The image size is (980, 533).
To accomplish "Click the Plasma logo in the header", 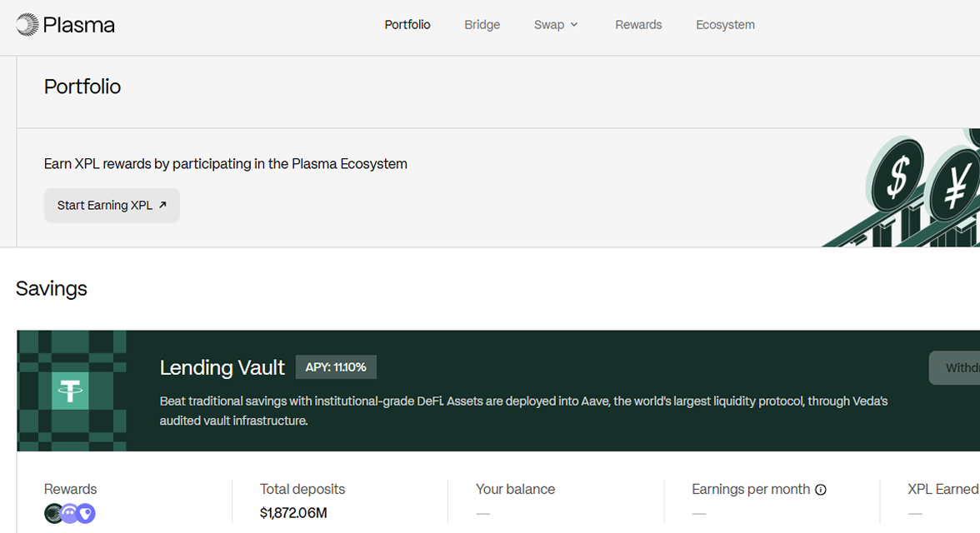I will tap(65, 25).
